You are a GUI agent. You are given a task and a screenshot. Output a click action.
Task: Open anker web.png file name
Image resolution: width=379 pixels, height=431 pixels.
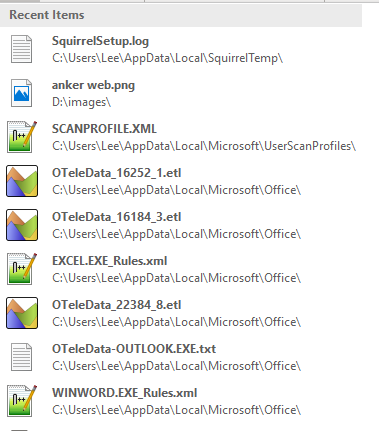click(93, 85)
